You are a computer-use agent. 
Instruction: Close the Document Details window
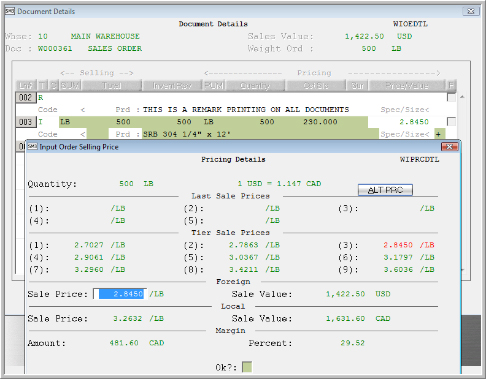pos(471,11)
